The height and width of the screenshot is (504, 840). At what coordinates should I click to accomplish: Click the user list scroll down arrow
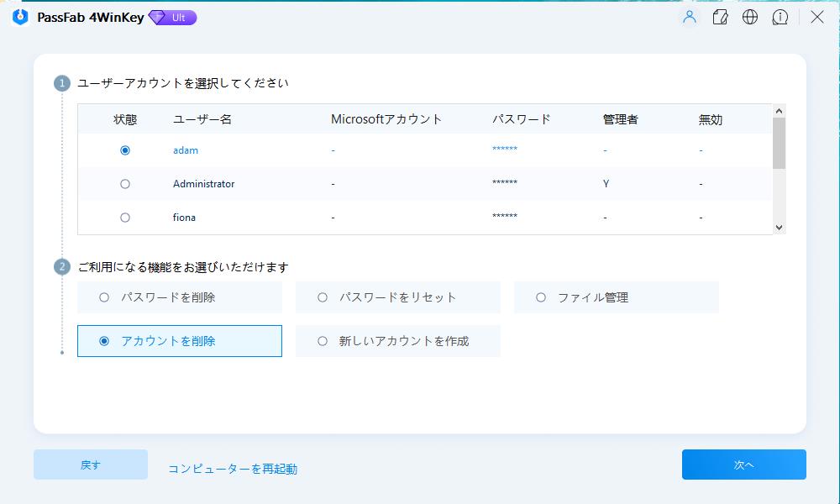[x=779, y=228]
